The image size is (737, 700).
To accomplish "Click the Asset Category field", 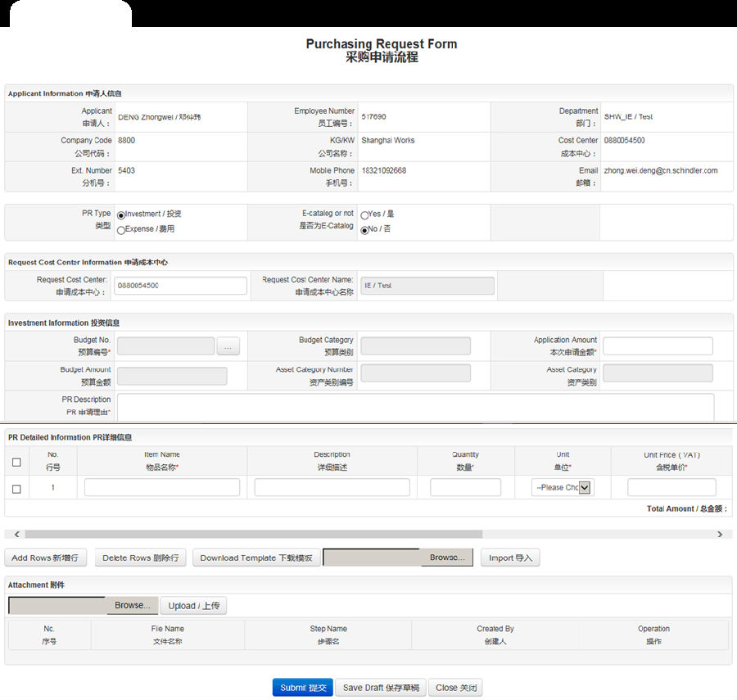I will pyautogui.click(x=658, y=373).
